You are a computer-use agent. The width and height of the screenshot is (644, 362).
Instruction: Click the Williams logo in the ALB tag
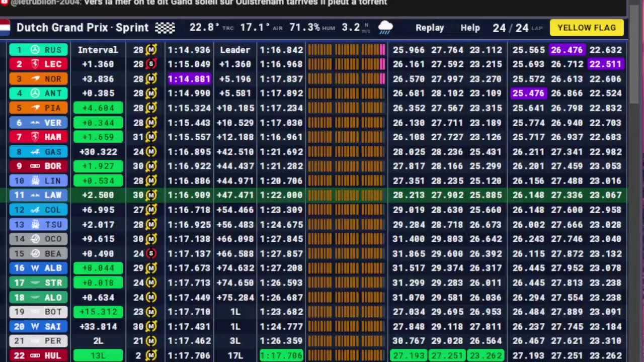tap(35, 268)
